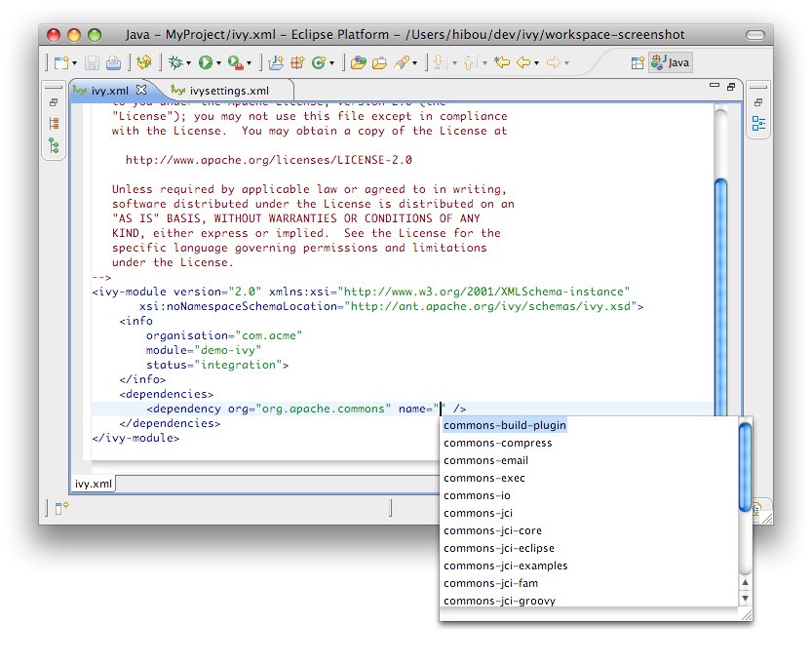Image resolution: width=812 pixels, height=663 pixels.
Task: Open the Back navigation history dropdown
Action: 537,64
